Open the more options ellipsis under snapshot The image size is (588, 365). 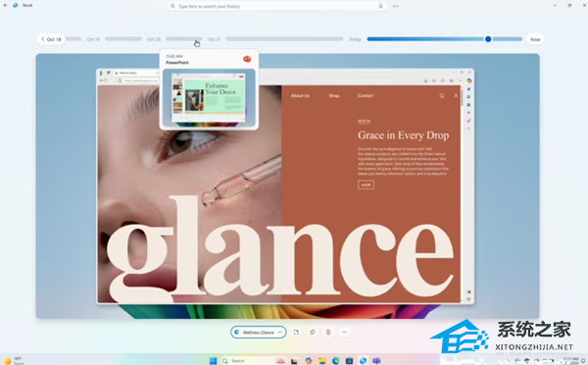344,332
